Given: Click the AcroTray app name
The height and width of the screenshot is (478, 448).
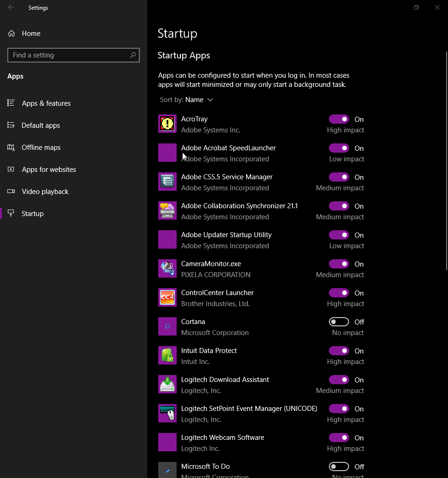Looking at the screenshot, I should [x=194, y=119].
